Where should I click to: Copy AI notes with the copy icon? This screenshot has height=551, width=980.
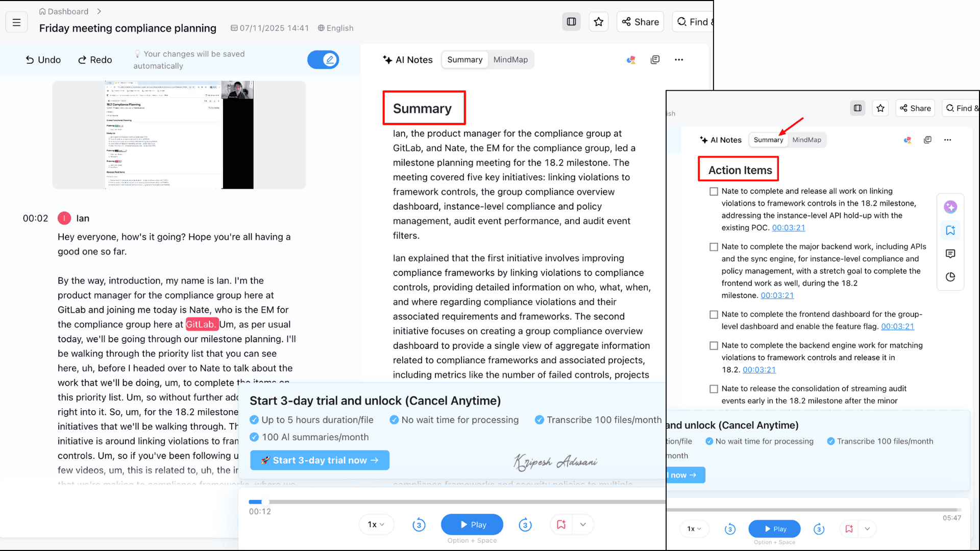[x=655, y=60]
